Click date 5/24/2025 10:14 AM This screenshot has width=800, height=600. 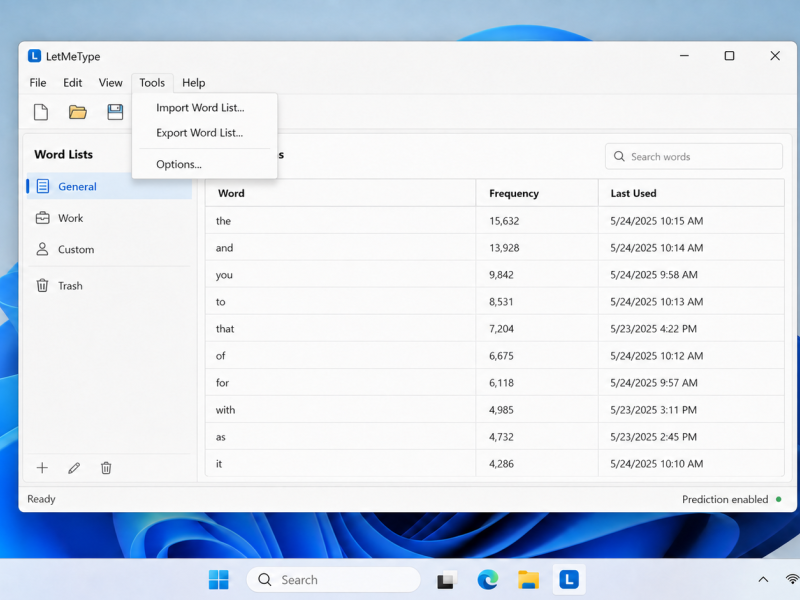coord(657,247)
